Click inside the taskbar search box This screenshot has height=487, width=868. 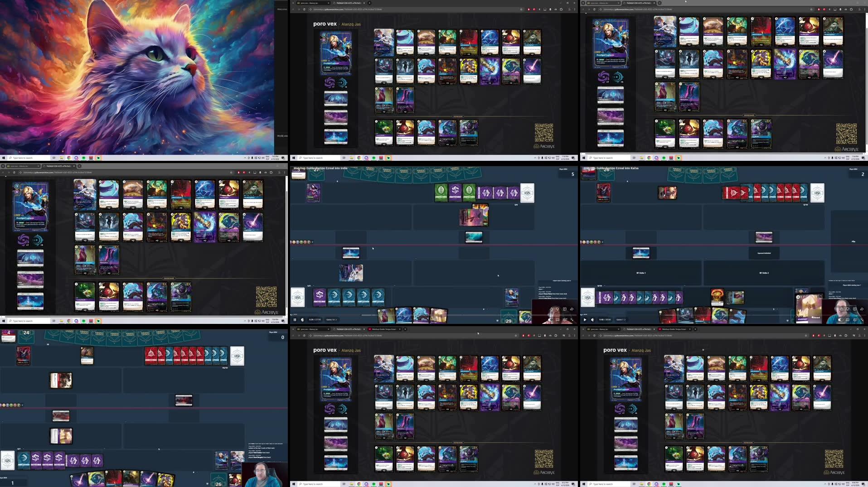click(317, 158)
